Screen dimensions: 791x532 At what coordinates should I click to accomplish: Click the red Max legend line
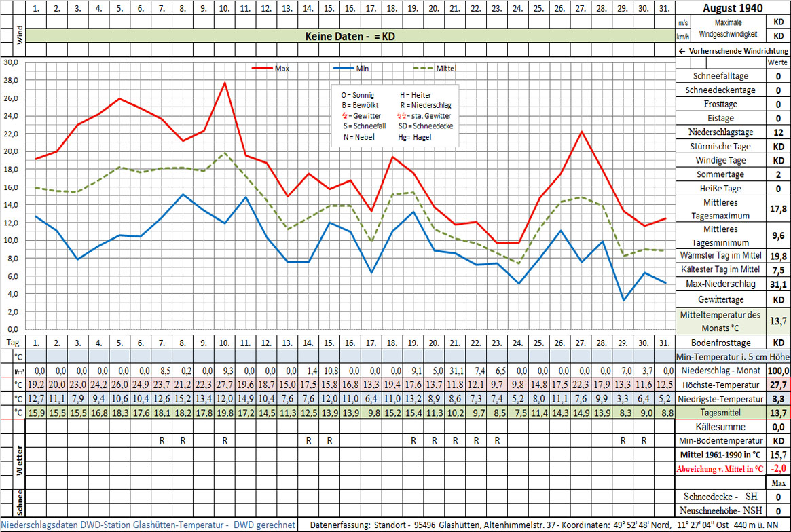[x=263, y=68]
